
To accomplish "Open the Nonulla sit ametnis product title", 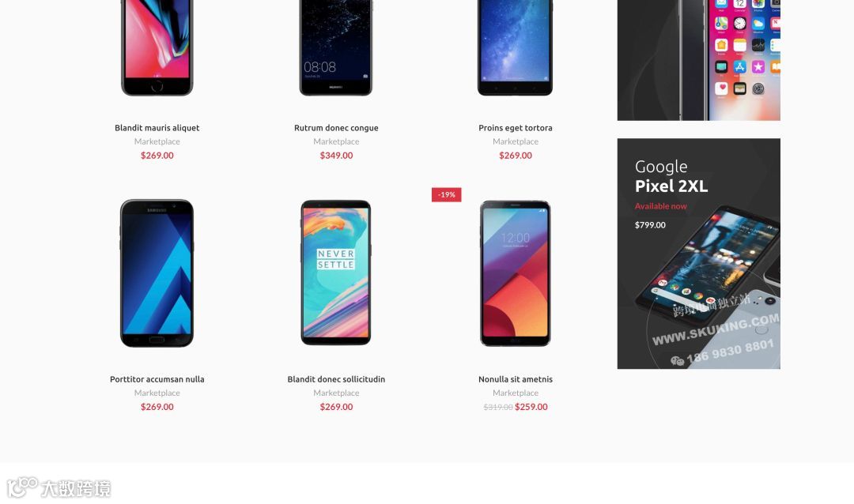I will (x=516, y=379).
